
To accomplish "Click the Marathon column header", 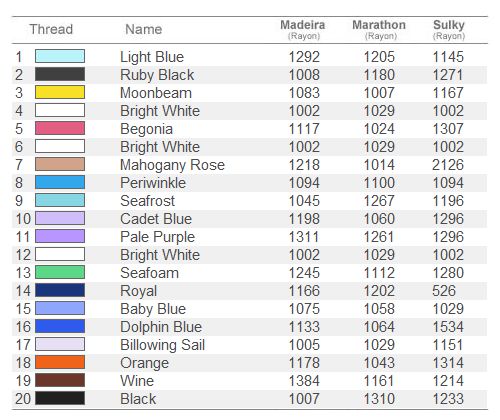I will pyautogui.click(x=379, y=29).
